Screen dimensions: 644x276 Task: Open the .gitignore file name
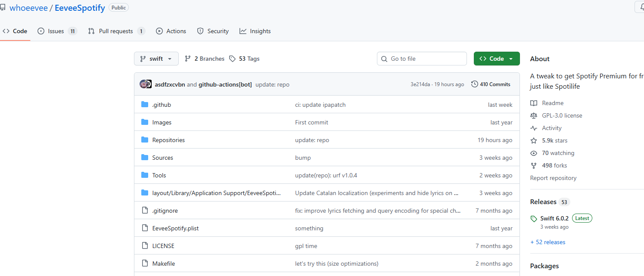coord(165,211)
